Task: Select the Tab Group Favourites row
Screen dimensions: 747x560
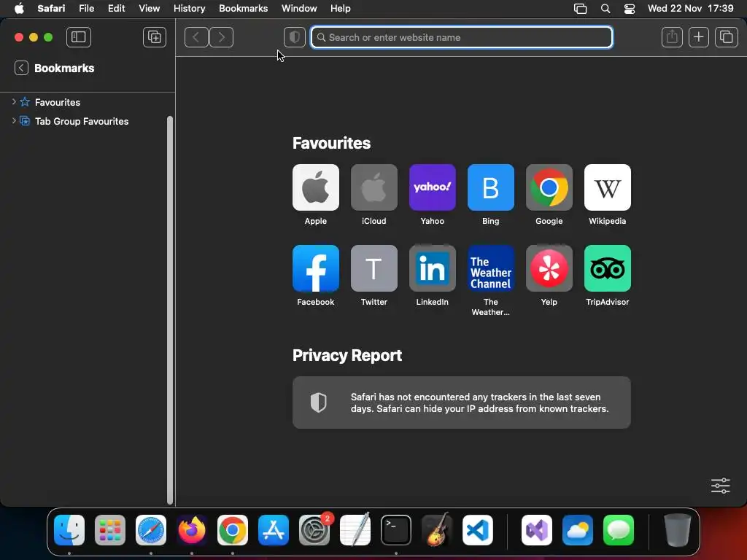Action: pyautogui.click(x=88, y=121)
